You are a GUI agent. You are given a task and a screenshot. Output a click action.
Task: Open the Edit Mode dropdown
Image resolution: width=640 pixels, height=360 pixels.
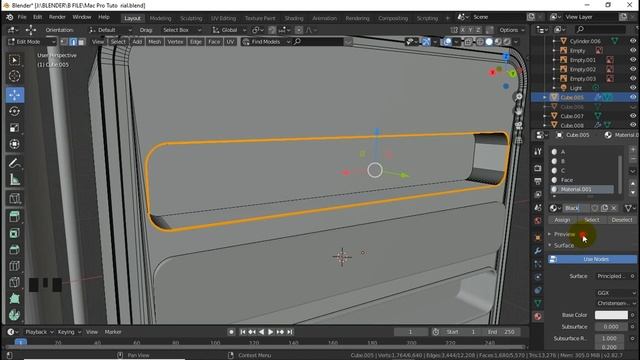31,42
